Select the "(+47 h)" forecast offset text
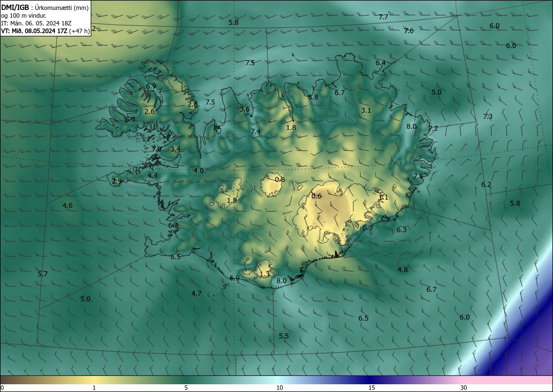This screenshot has height=392, width=553. (x=79, y=30)
